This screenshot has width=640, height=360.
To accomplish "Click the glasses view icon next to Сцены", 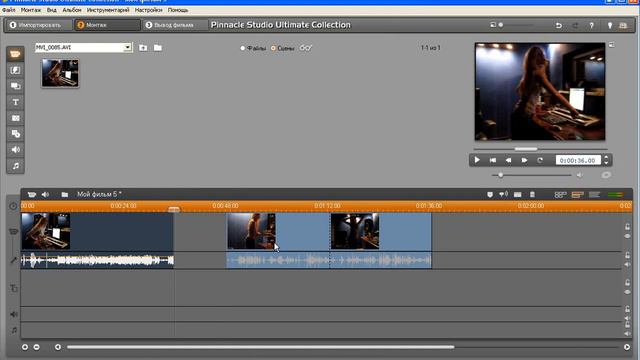I will click(306, 48).
